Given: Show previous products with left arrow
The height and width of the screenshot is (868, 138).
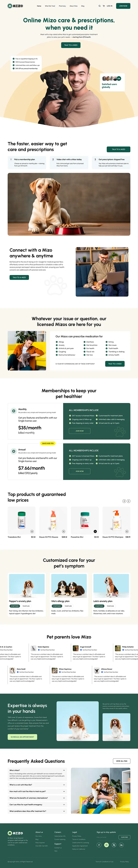Looking at the screenshot, I should click(x=124, y=501).
